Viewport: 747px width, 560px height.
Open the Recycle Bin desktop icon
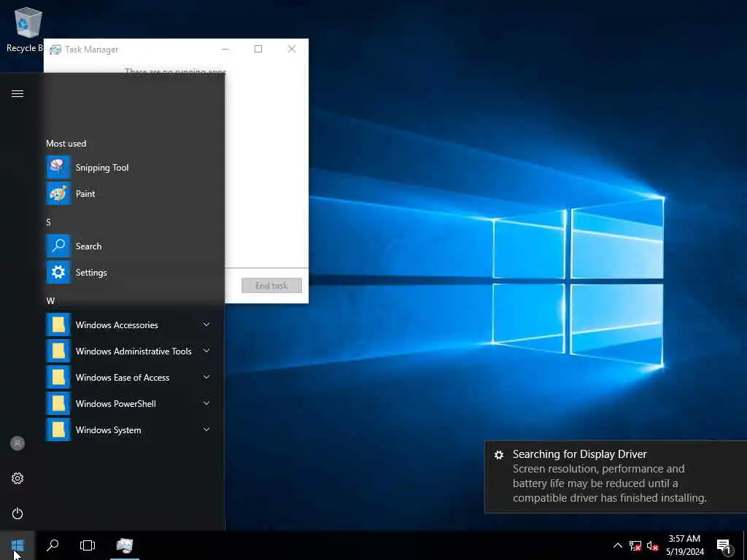[x=28, y=29]
